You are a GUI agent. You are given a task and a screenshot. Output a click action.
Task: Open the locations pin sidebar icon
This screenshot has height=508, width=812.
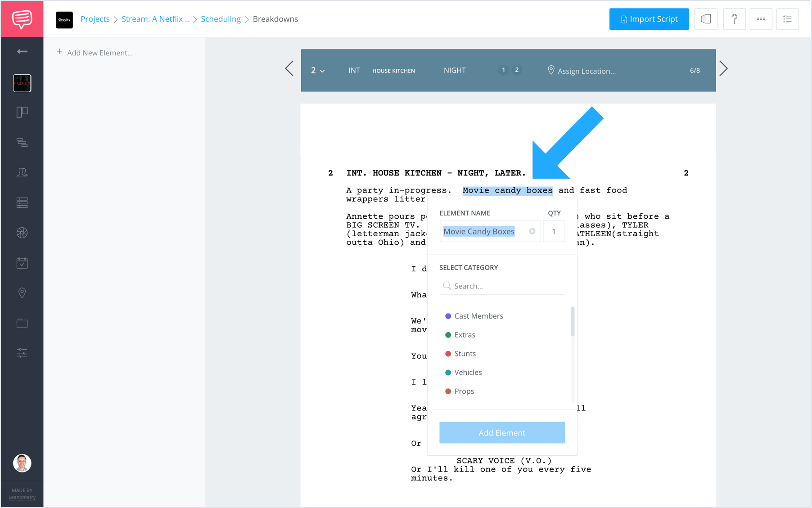coord(22,293)
